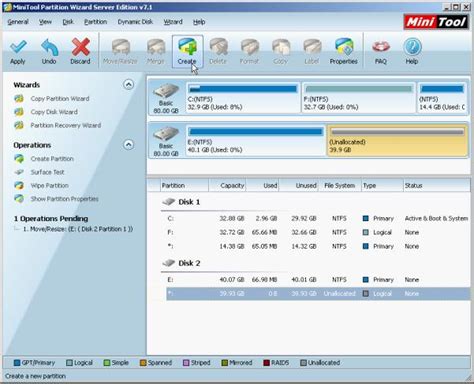Choose Create Partition in Operations list

[52, 159]
